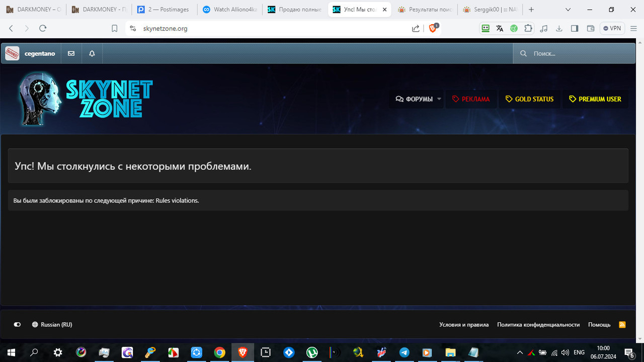Click the "Rules violations" ban reason text
Viewport: 644px width, 362px height.
pos(177,201)
